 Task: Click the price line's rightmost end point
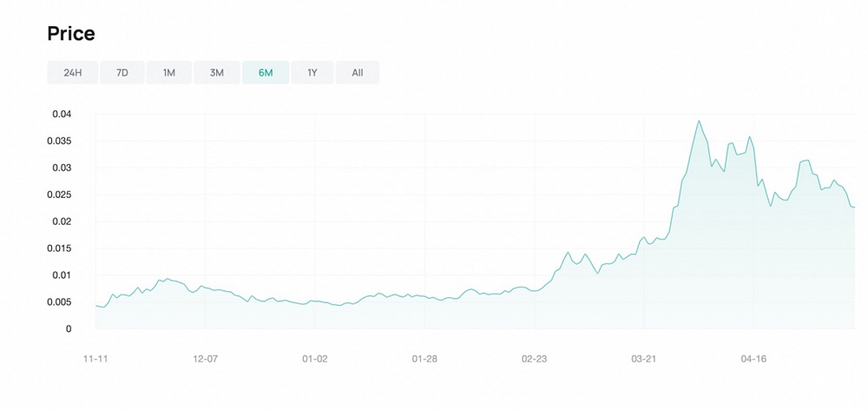(x=855, y=207)
